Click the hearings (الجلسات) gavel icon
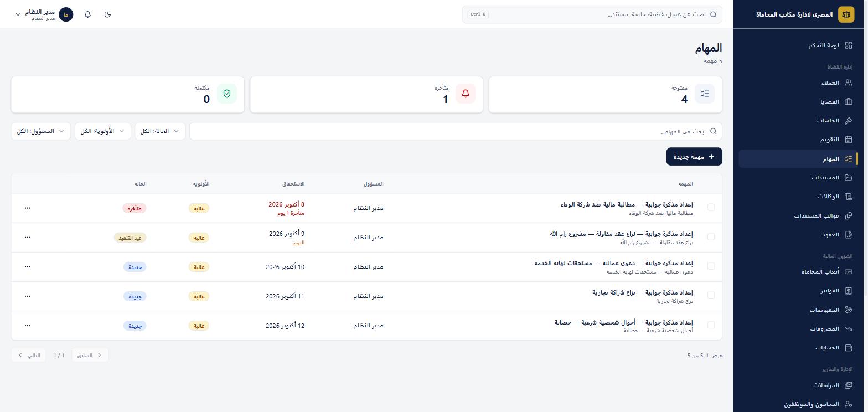This screenshot has height=412, width=868. 848,121
